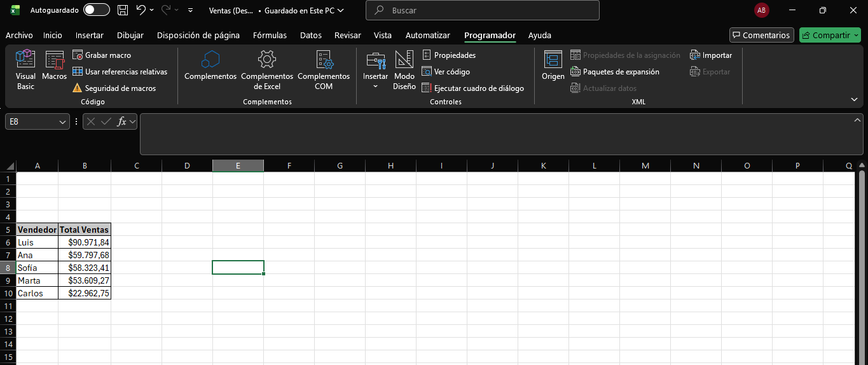Screen dimensions: 868x365
Task: Open the XML Origen panel
Action: (x=553, y=66)
